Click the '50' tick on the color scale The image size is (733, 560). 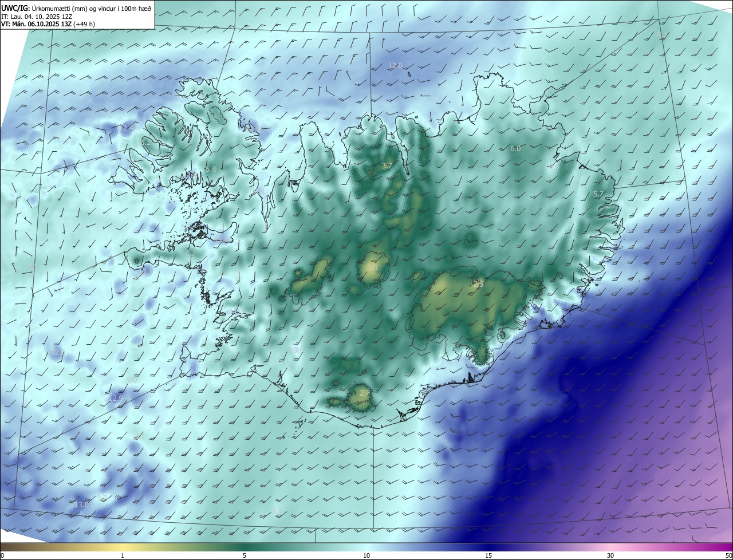[728, 555]
